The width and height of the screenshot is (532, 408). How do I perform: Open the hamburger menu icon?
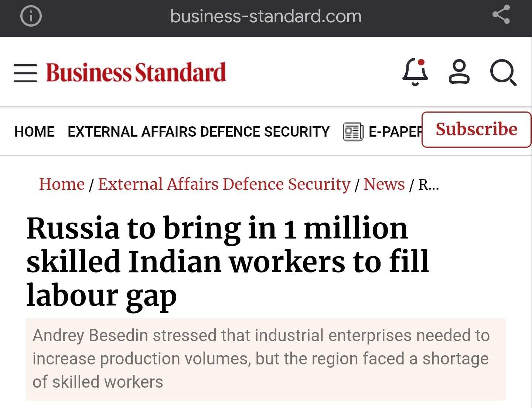[25, 73]
